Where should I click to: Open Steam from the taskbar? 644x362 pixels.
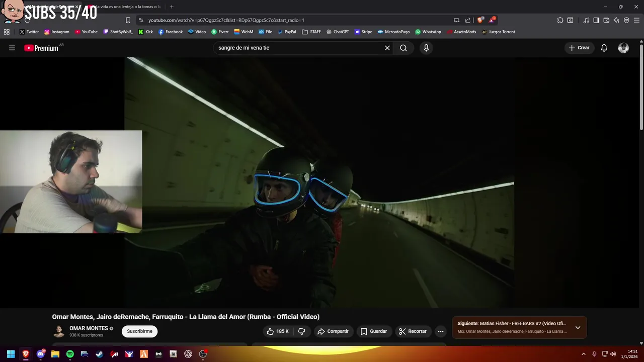coord(100,354)
